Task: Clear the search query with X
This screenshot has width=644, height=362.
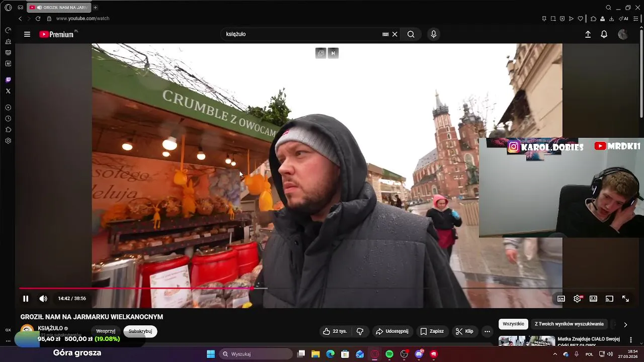Action: pyautogui.click(x=395, y=34)
